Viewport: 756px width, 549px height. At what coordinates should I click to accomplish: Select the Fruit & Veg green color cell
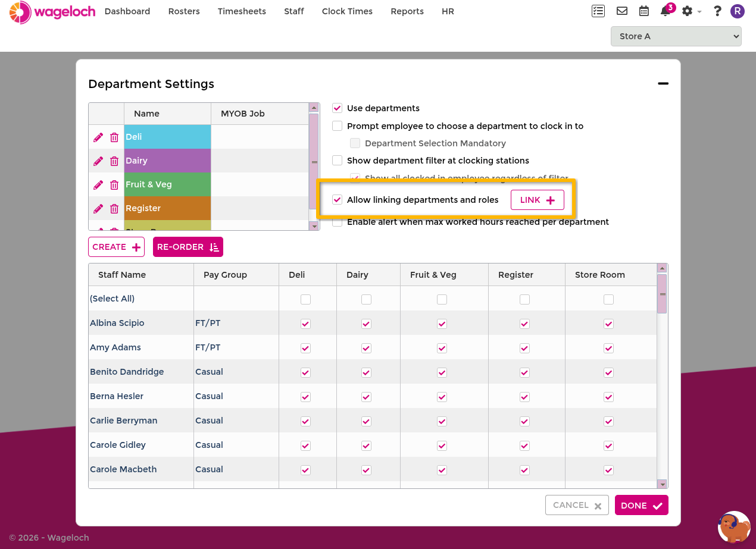[x=167, y=184]
